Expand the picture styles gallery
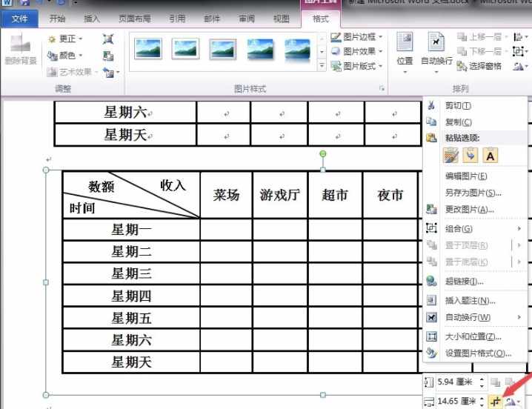This screenshot has width=532, height=409. coord(322,65)
